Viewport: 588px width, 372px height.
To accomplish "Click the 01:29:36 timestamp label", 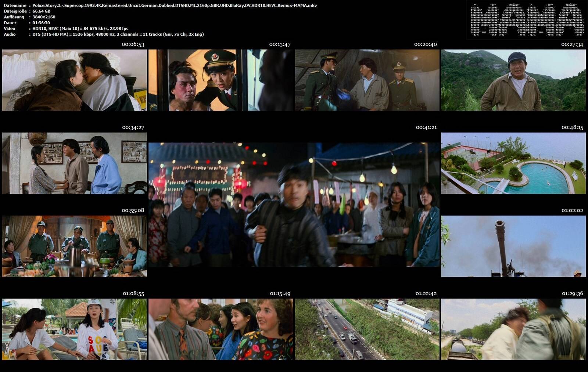I will [573, 294].
